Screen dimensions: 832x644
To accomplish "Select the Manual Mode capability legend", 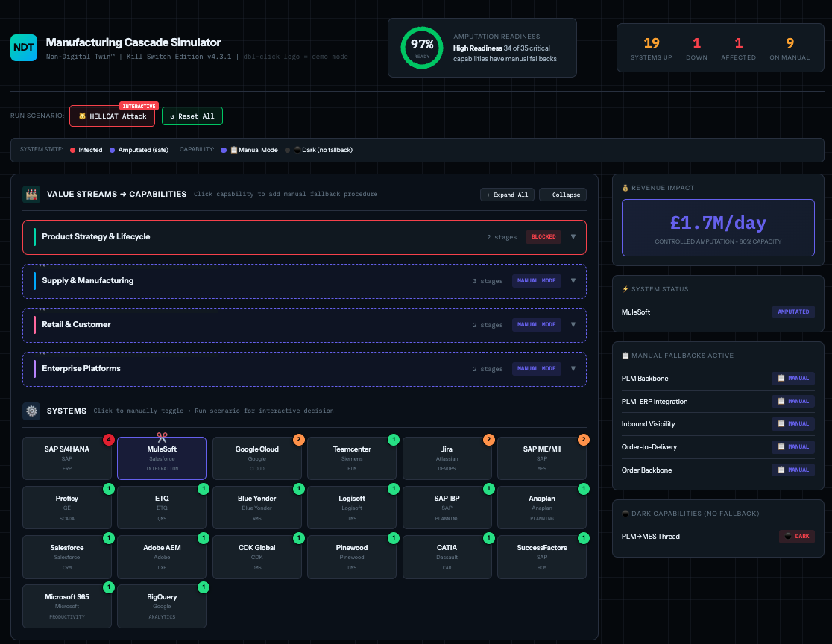I will 250,150.
